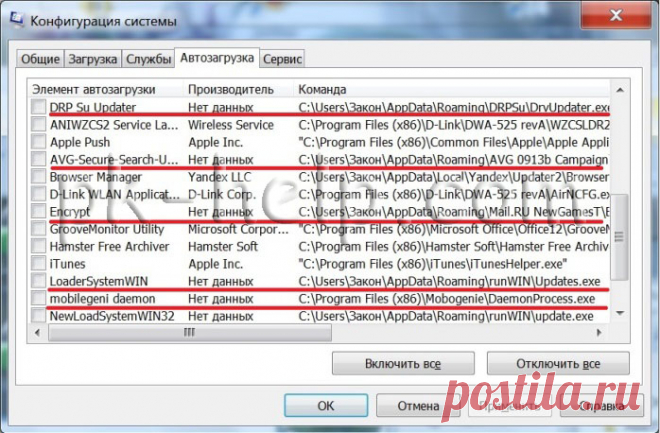
Task: Tick the iTunes startup checkbox
Action: point(38,263)
